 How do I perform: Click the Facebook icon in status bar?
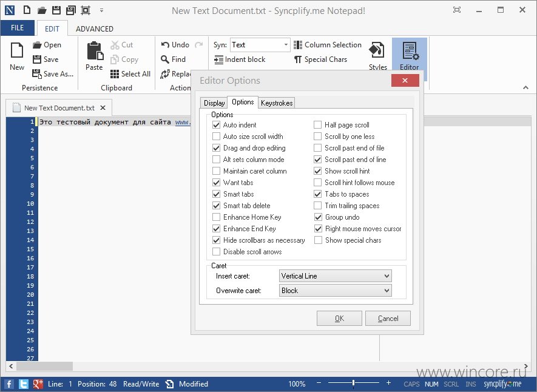(x=9, y=384)
